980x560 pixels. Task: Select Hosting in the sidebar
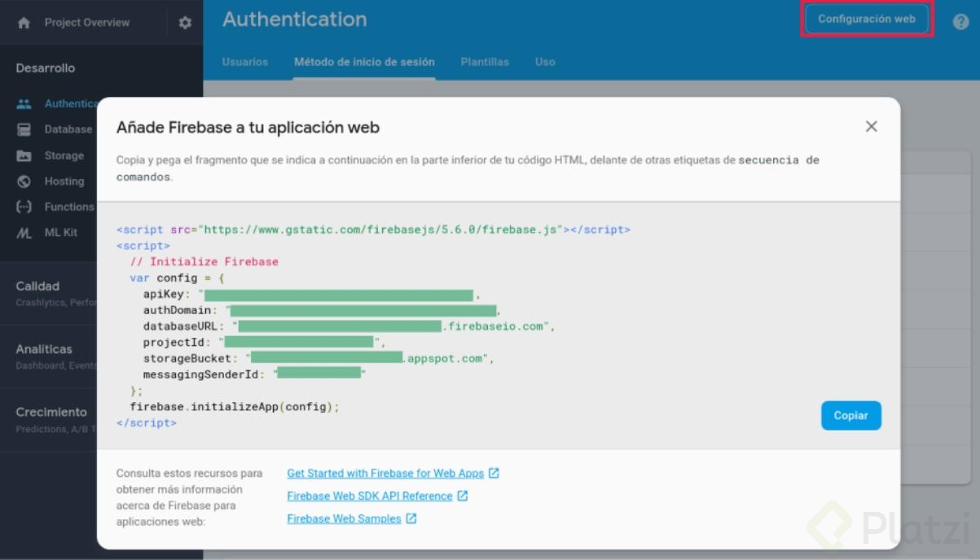click(64, 182)
